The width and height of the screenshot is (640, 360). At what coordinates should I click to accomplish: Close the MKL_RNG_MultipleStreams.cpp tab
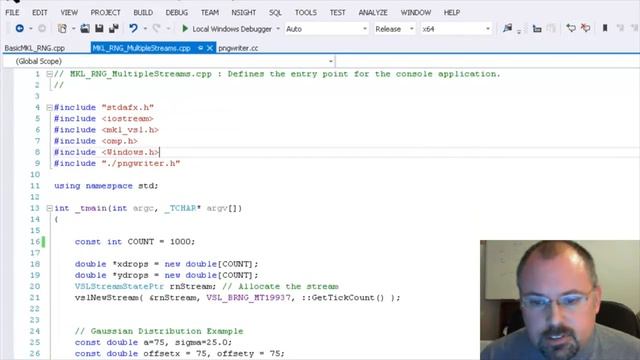pyautogui.click(x=210, y=48)
